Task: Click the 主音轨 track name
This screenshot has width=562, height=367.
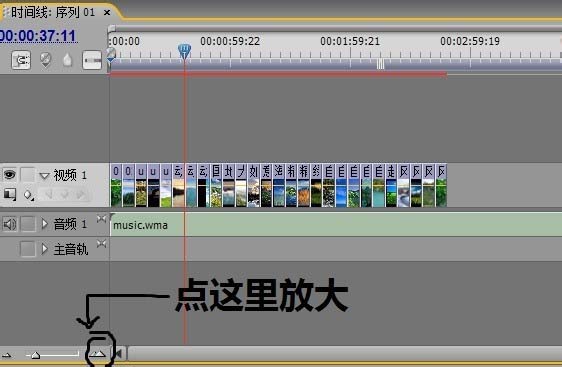Action: point(71,249)
